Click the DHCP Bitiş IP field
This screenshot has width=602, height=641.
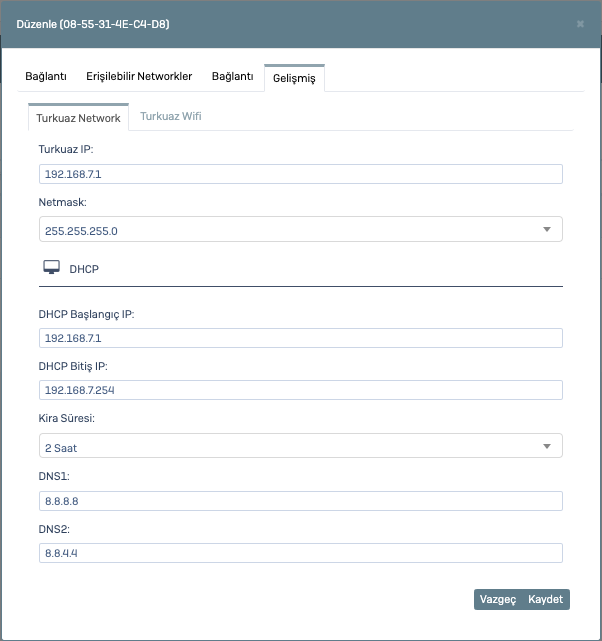coord(301,390)
